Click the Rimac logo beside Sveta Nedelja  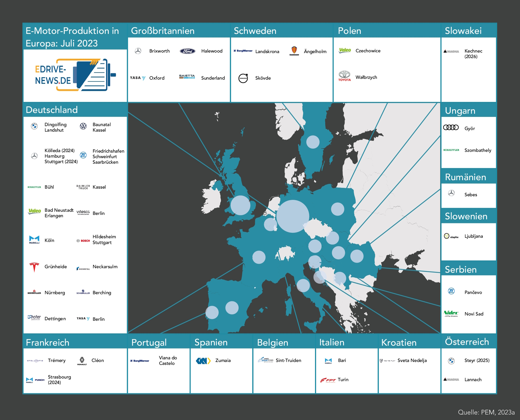pyautogui.click(x=387, y=361)
